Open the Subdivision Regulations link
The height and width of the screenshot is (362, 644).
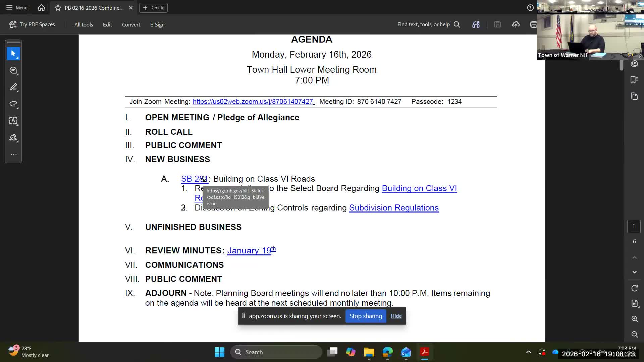click(x=394, y=208)
